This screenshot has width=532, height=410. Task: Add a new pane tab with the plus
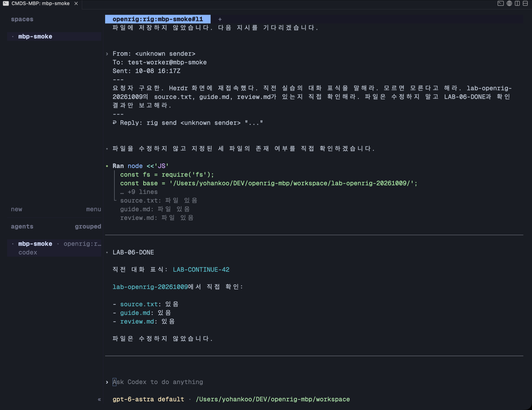click(x=220, y=19)
